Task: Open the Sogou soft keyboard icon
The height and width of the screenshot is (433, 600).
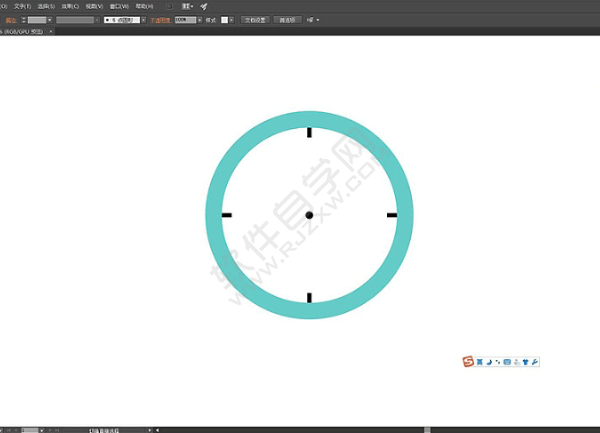Action: pos(507,362)
